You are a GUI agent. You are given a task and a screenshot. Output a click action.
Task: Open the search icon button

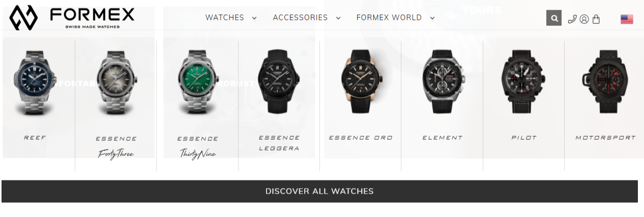(554, 18)
